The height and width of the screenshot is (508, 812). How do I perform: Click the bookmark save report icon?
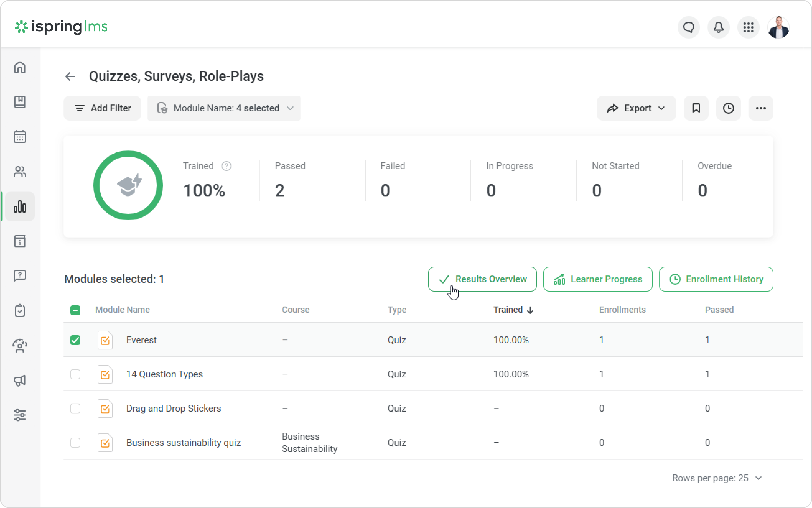pyautogui.click(x=696, y=108)
